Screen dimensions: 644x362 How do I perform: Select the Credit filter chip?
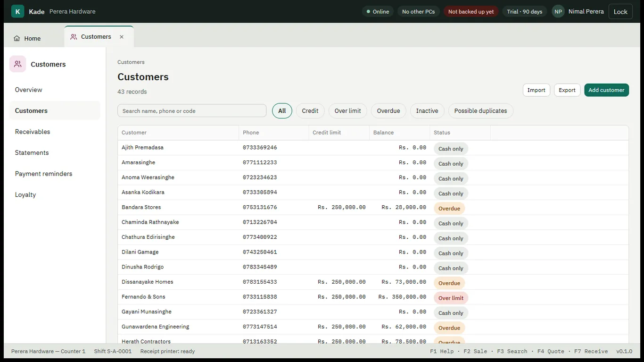click(310, 111)
